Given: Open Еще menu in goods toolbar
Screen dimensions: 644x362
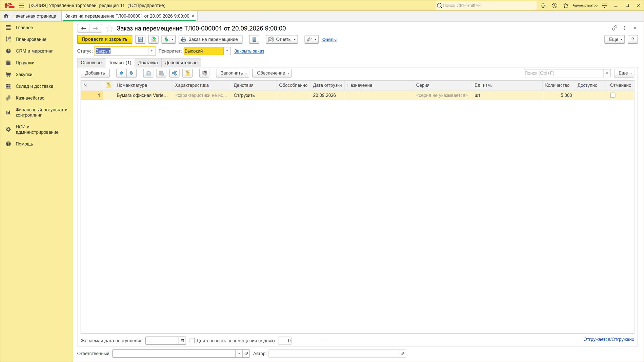Looking at the screenshot, I should coord(624,73).
